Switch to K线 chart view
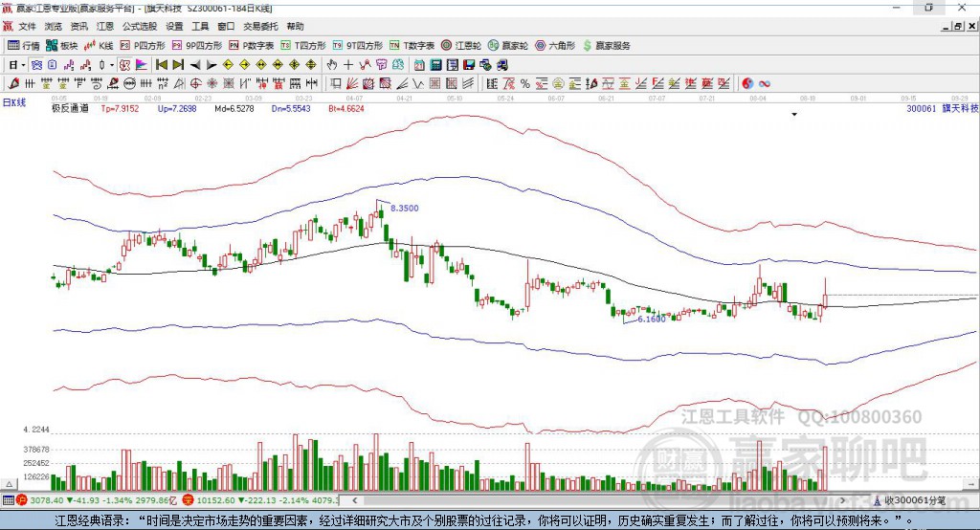 [99, 46]
